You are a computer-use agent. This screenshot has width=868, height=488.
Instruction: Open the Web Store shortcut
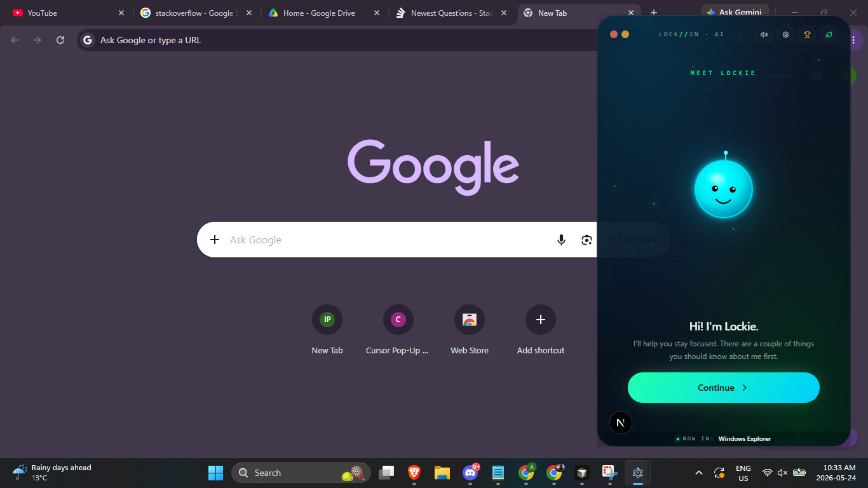(x=470, y=330)
